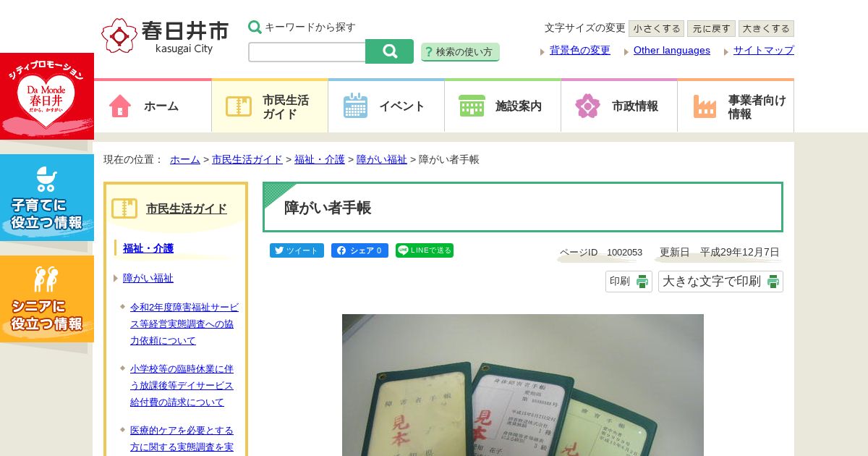
Task: Open Other languages link
Action: (672, 50)
